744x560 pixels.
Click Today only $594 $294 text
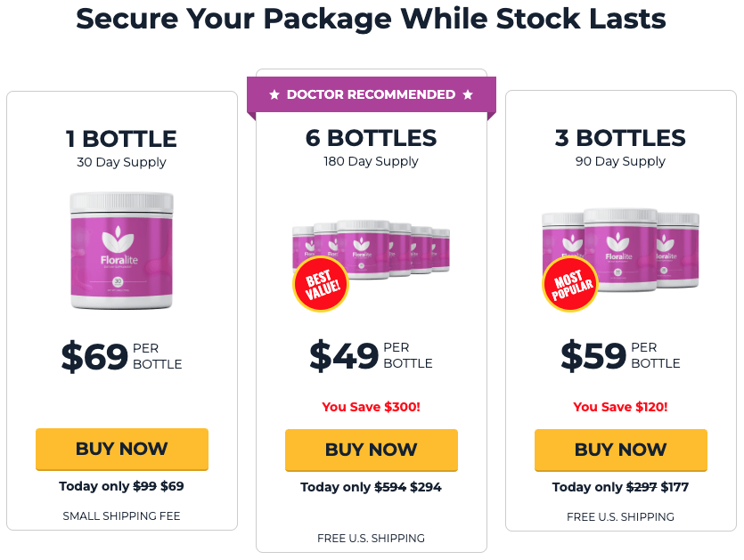pyautogui.click(x=371, y=487)
